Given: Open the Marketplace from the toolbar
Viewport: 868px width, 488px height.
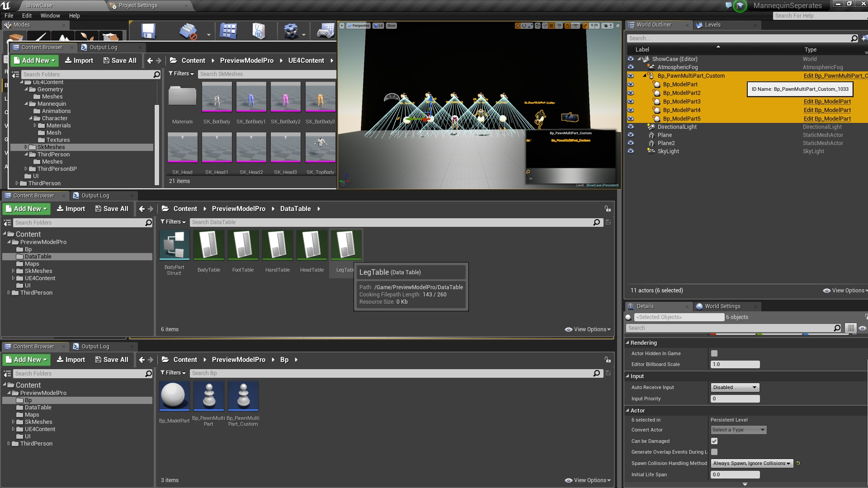Looking at the screenshot, I should click(259, 31).
